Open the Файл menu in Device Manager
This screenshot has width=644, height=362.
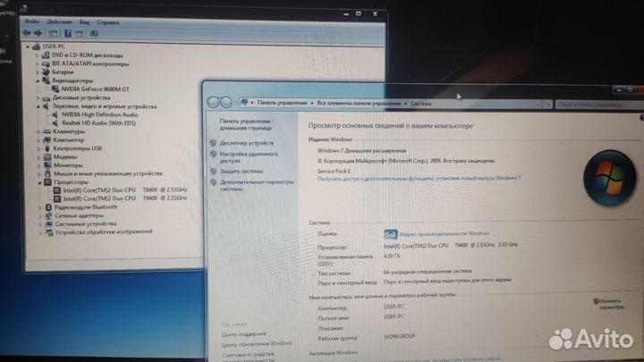point(31,21)
